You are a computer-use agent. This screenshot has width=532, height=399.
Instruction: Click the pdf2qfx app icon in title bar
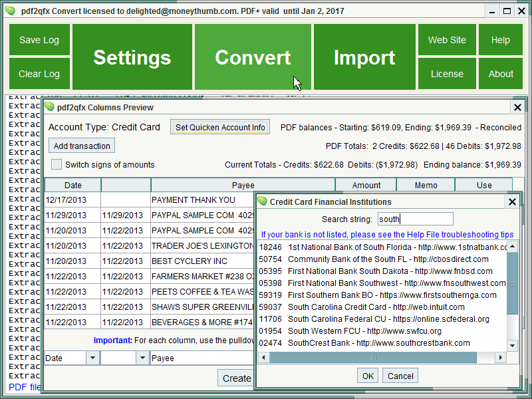11,11
